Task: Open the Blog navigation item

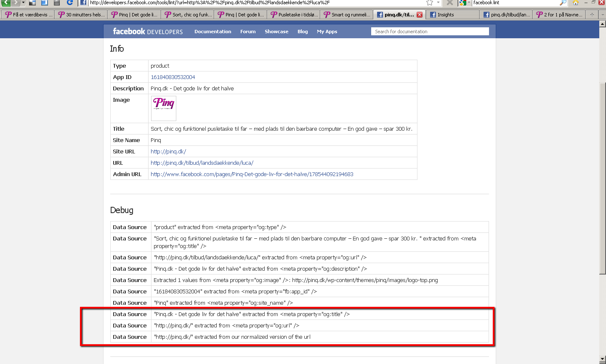Action: pyautogui.click(x=303, y=32)
